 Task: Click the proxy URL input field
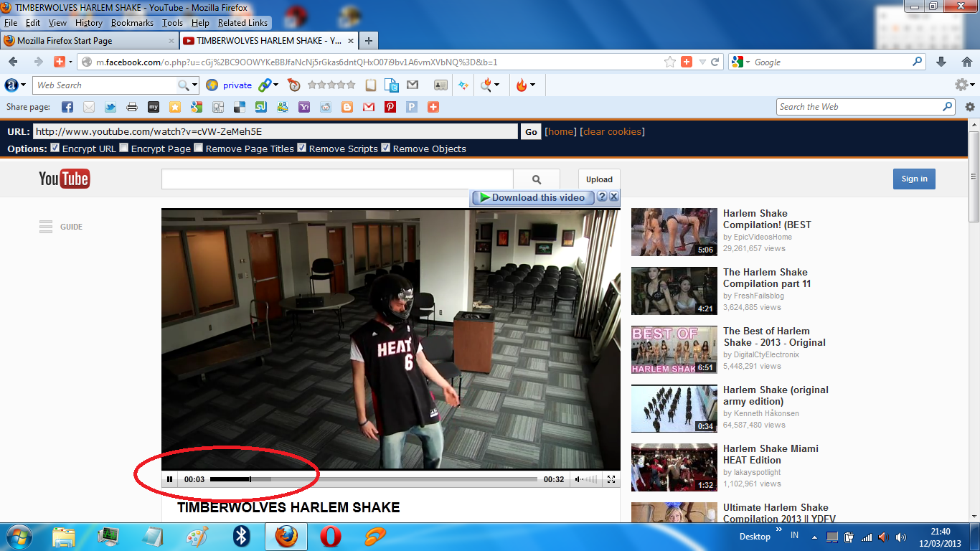275,132
